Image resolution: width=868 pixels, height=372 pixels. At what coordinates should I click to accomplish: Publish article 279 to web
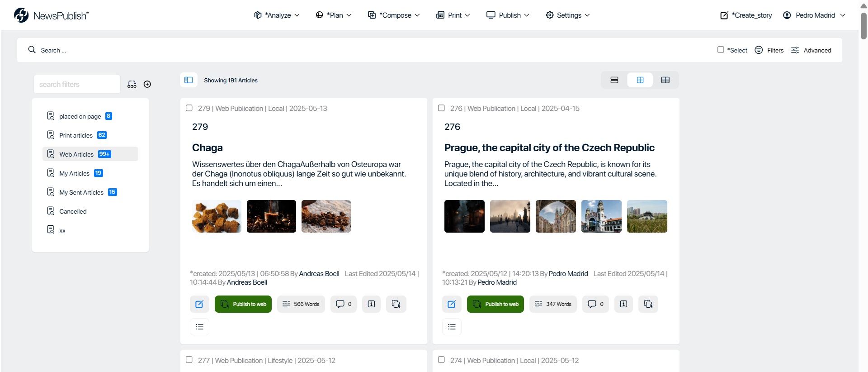pos(243,304)
